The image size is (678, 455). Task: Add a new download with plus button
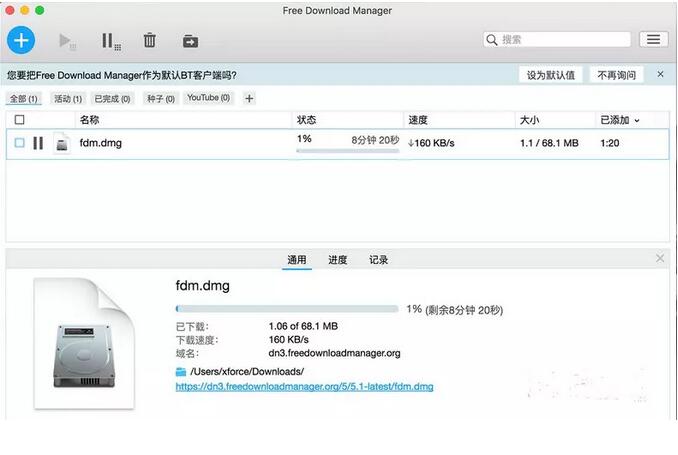pyautogui.click(x=21, y=40)
